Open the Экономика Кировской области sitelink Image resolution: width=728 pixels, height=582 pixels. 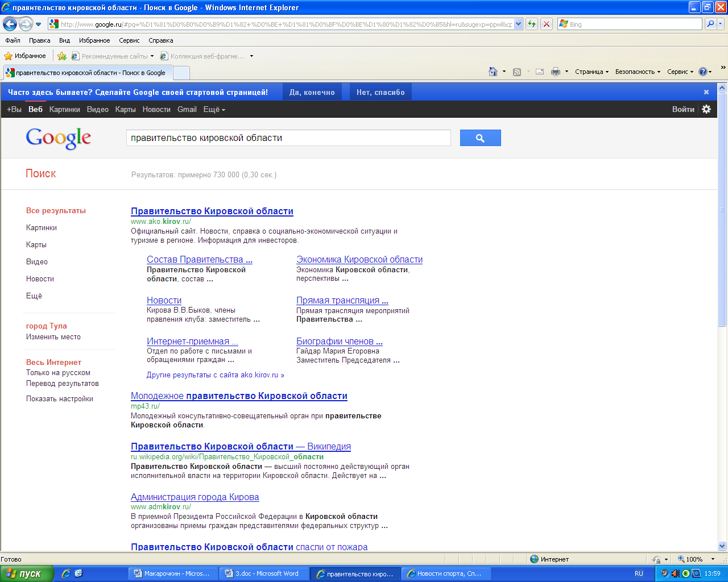359,259
